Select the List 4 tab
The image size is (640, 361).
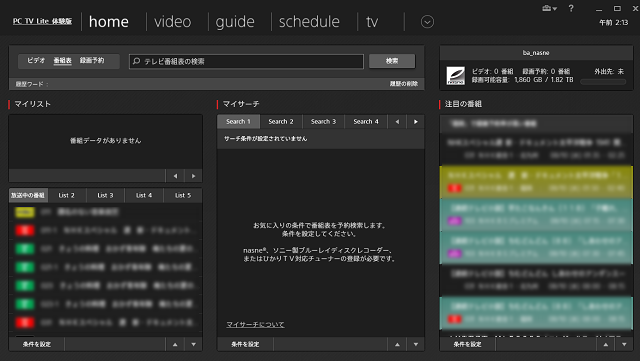click(x=144, y=195)
